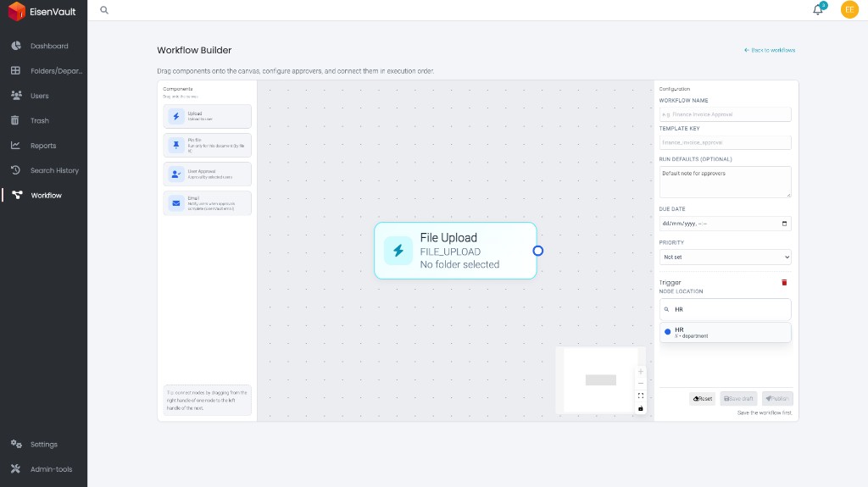Image resolution: width=868 pixels, height=487 pixels.
Task: Open the Priority dropdown
Action: 725,257
